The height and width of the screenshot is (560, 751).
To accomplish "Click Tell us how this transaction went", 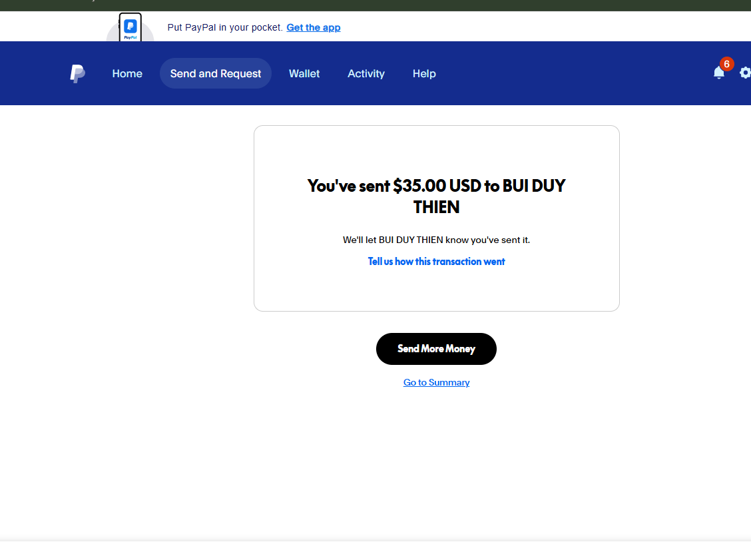I will pyautogui.click(x=436, y=262).
